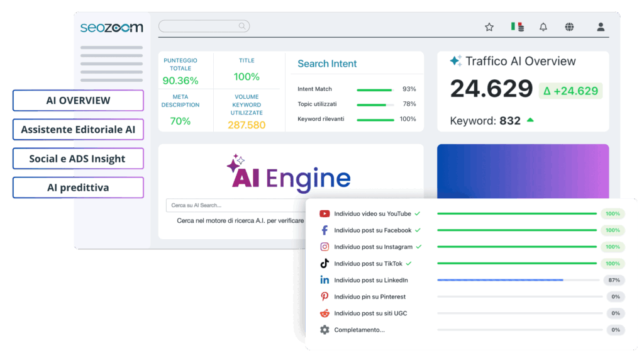Click the gear icon beside Completamento
The image size is (644, 360).
coord(325,330)
